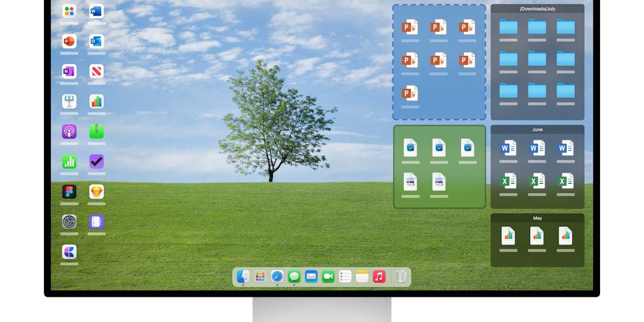This screenshot has width=644, height=322.
Task: Select the middle Word document in June group
Action: (537, 148)
